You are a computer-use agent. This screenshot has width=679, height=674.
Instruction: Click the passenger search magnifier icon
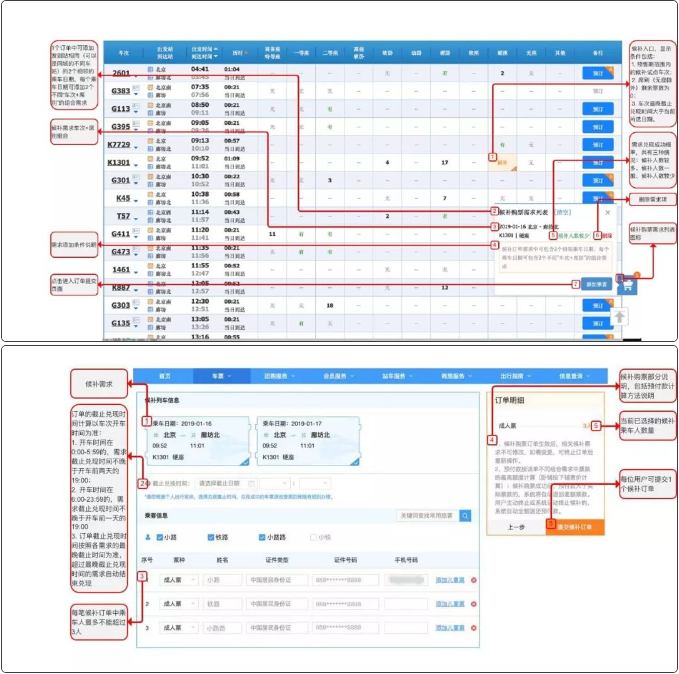point(464,516)
